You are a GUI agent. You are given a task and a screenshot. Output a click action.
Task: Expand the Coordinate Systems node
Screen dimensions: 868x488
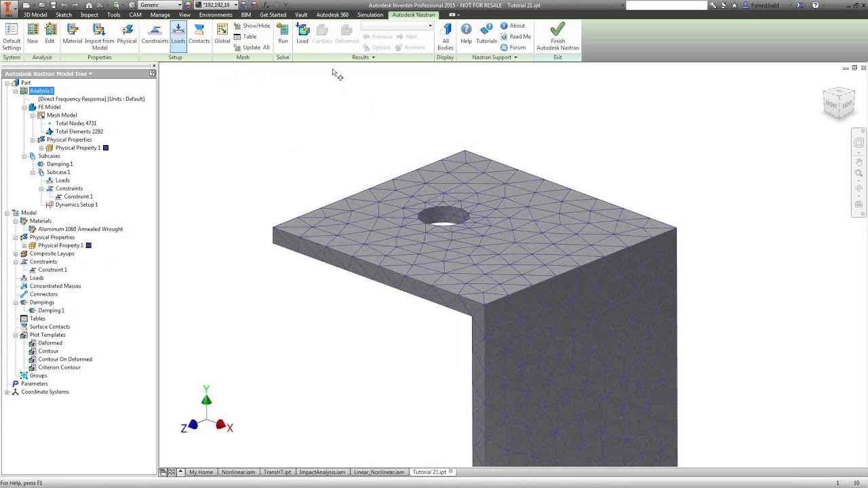coord(7,392)
